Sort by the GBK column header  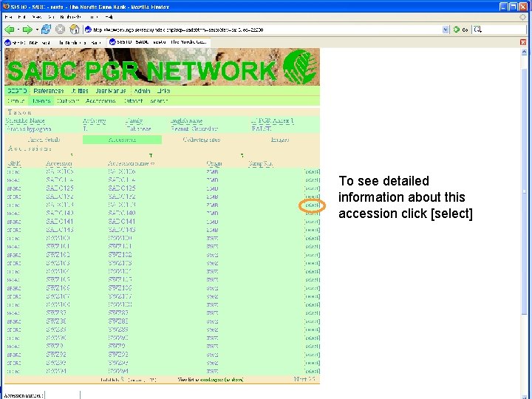click(x=14, y=163)
